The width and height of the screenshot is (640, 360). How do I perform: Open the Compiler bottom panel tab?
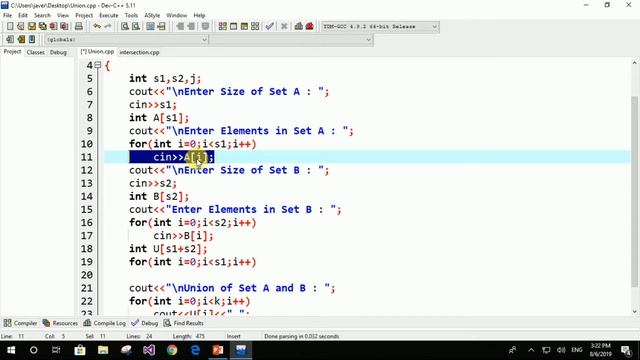pos(20,323)
